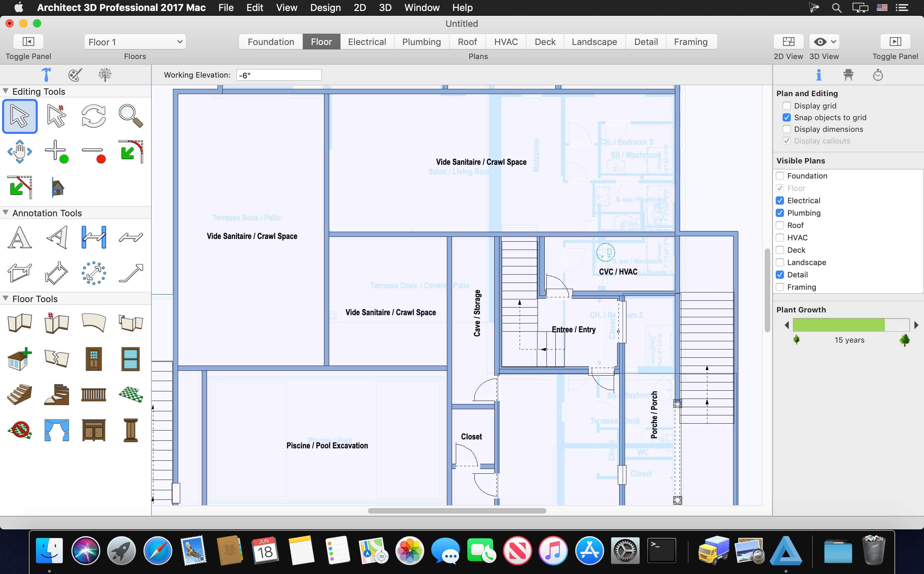This screenshot has height=574, width=924.
Task: Select the door tool in Floor Tools
Action: point(94,359)
